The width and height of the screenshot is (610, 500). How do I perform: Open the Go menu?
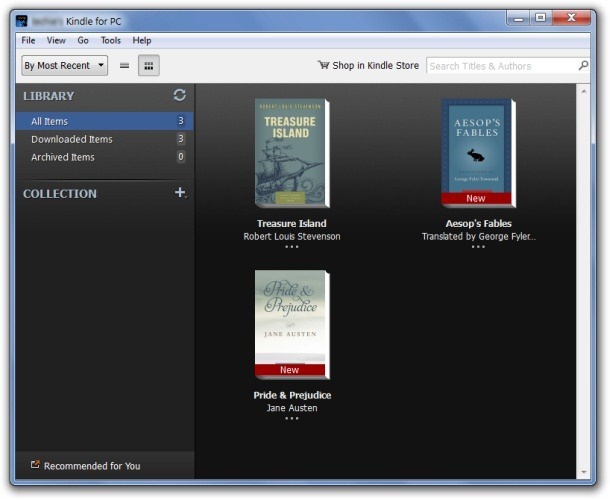pyautogui.click(x=83, y=40)
